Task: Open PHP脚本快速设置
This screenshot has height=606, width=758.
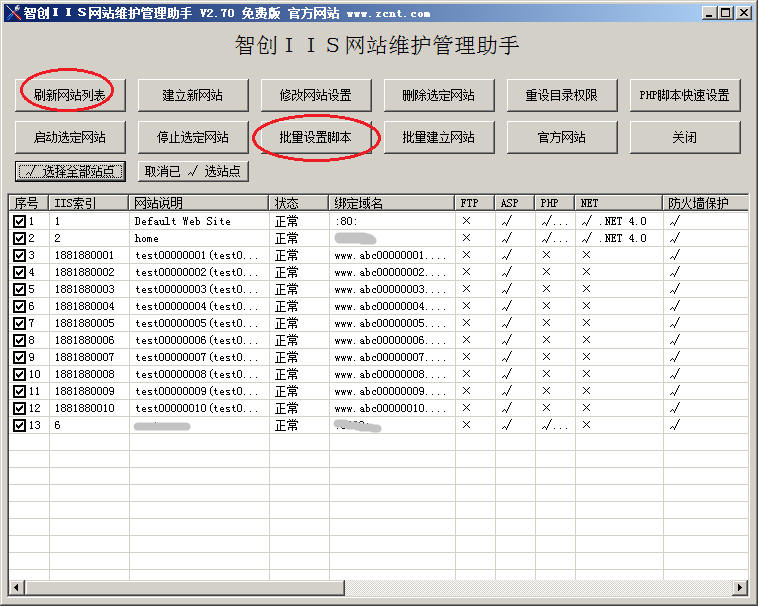Action: click(x=685, y=95)
